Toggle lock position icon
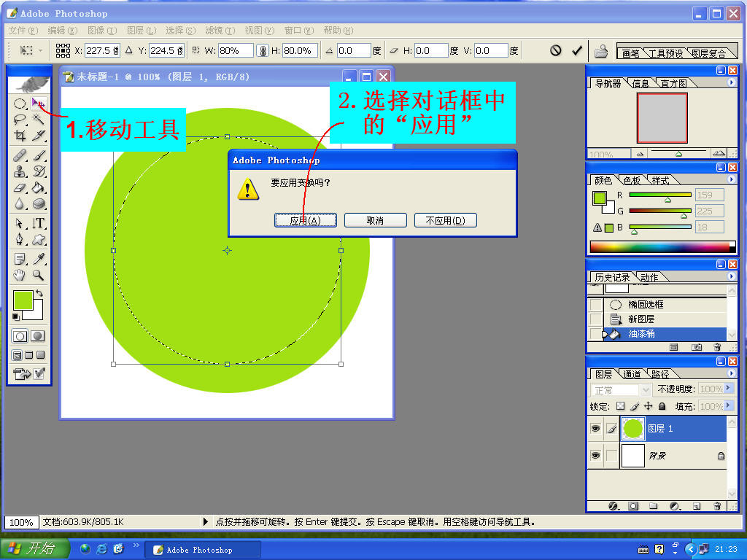This screenshot has height=560, width=747. 649,406
